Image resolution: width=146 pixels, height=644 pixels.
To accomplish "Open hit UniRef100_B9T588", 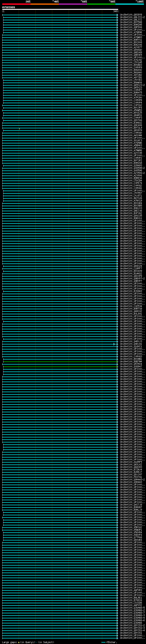I will tap(131, 22).
